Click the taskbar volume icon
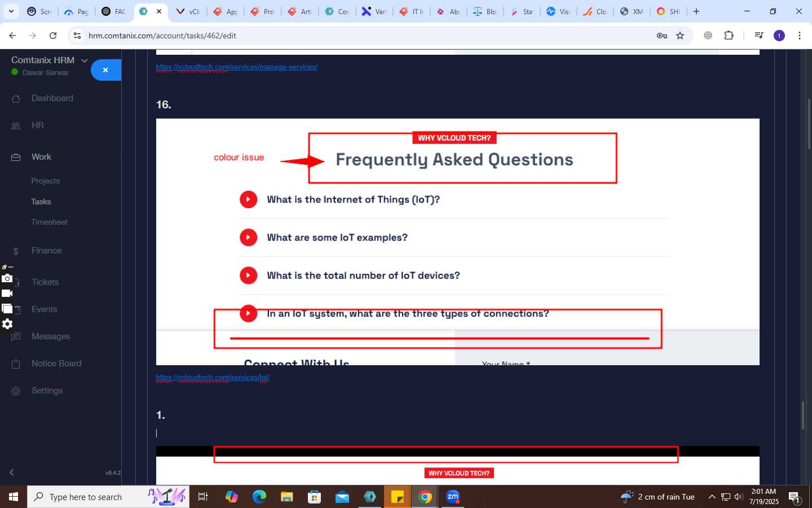This screenshot has width=812, height=508. click(x=739, y=497)
